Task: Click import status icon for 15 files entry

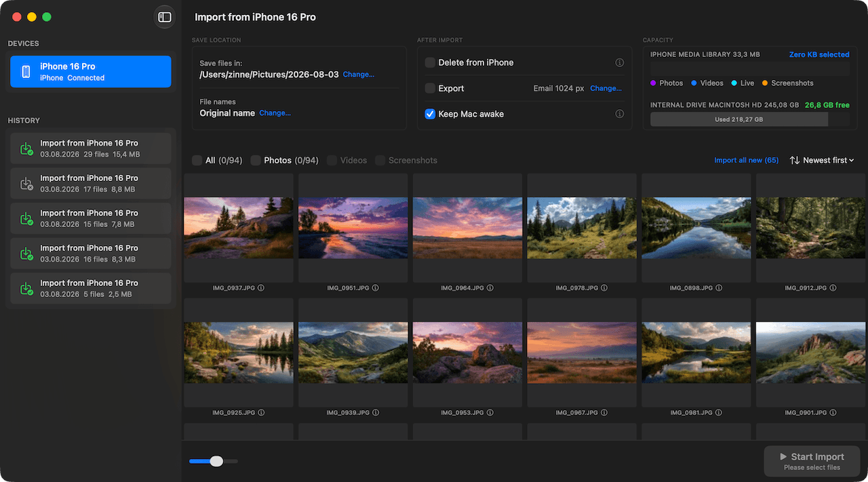Action: pyautogui.click(x=26, y=219)
